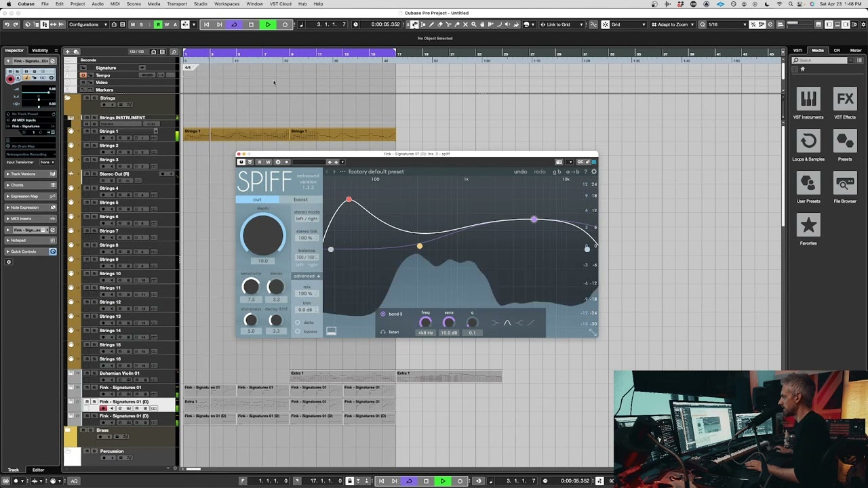Open Presets in Media rack
Viewport: 868px width, 488px height.
pos(845,146)
